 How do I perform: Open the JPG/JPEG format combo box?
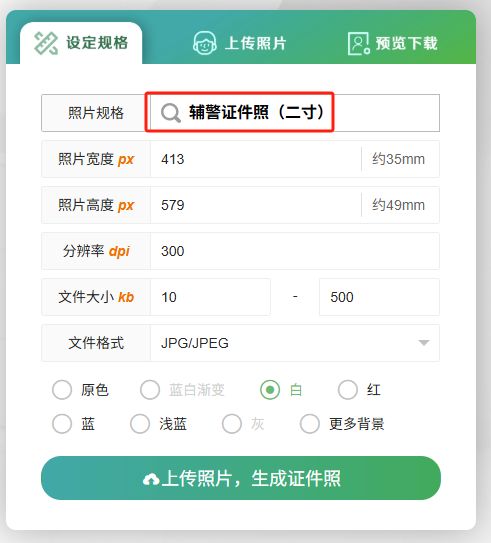(x=295, y=343)
